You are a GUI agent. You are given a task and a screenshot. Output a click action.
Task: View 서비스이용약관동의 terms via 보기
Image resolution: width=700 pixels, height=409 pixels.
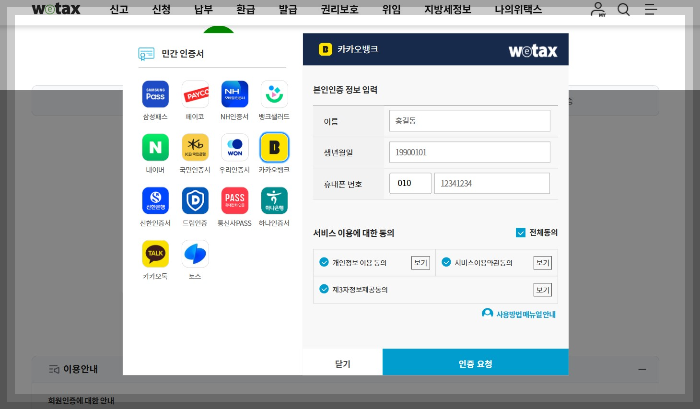click(542, 263)
